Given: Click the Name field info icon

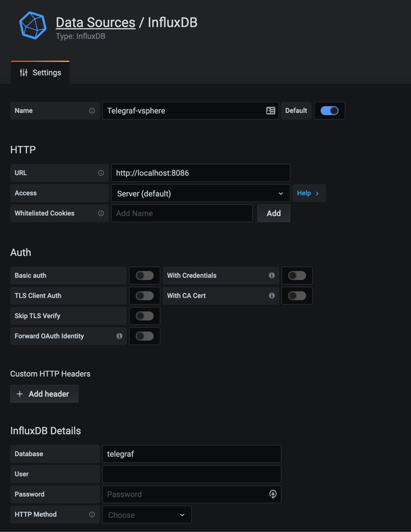Looking at the screenshot, I should [92, 111].
